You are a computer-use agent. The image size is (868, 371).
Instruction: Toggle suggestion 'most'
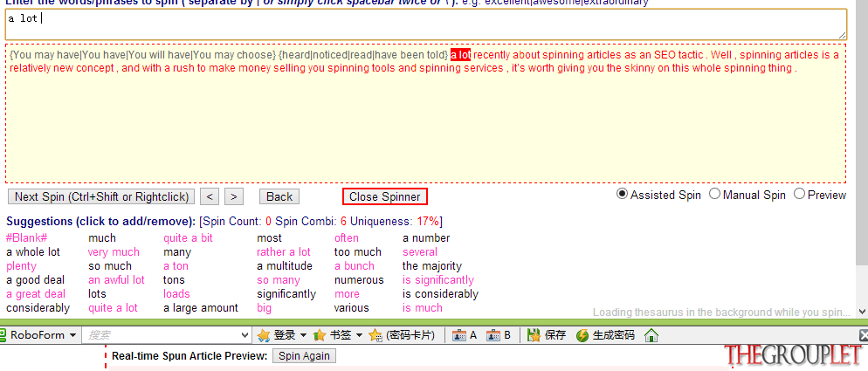click(x=269, y=238)
